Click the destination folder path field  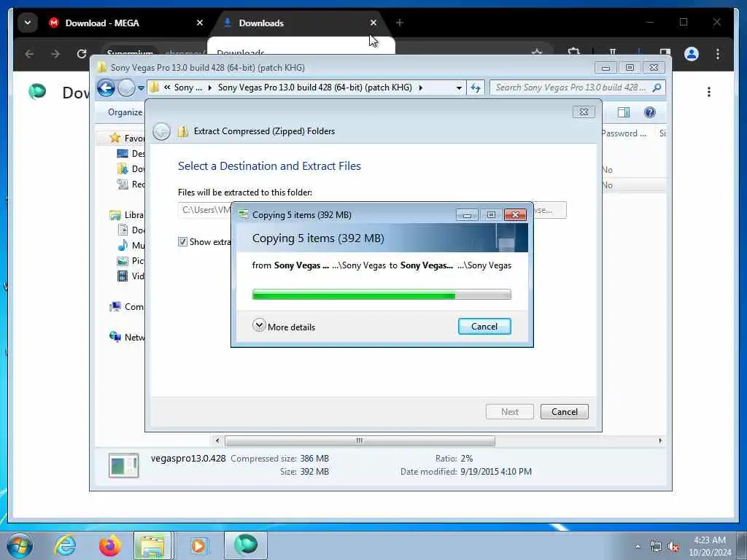pyautogui.click(x=205, y=210)
